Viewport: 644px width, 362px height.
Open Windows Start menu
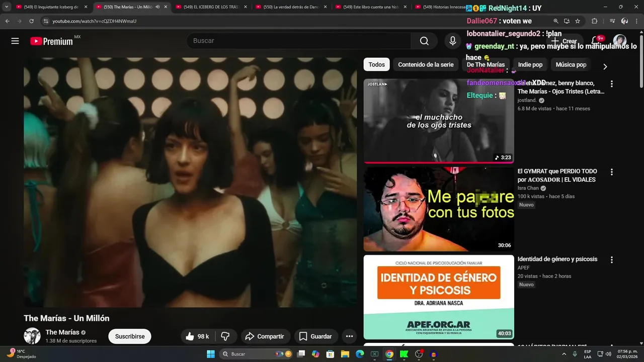tap(211, 354)
